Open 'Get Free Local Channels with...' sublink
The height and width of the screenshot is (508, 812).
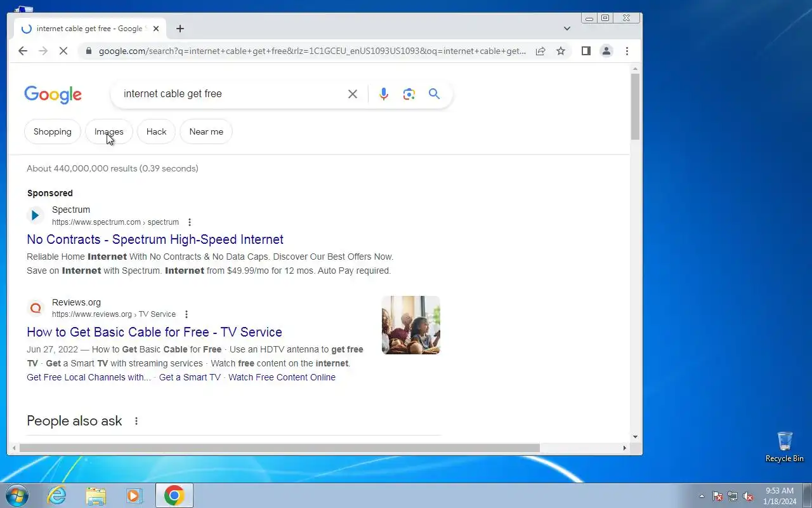tap(89, 377)
